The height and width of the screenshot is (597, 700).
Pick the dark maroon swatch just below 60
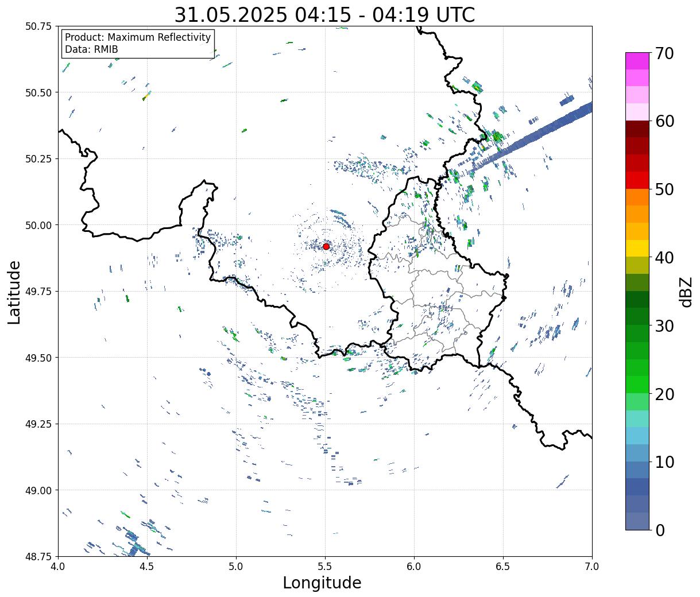pyautogui.click(x=637, y=129)
